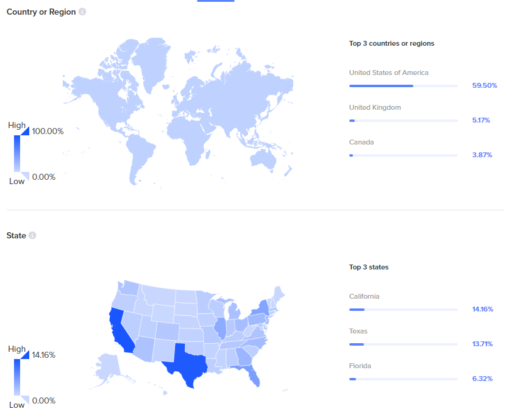
Task: Click the Texas percentage bar
Action: [x=403, y=344]
